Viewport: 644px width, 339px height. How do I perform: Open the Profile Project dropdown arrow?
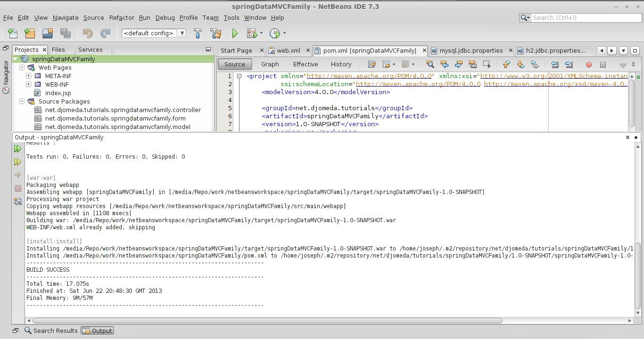tap(284, 33)
